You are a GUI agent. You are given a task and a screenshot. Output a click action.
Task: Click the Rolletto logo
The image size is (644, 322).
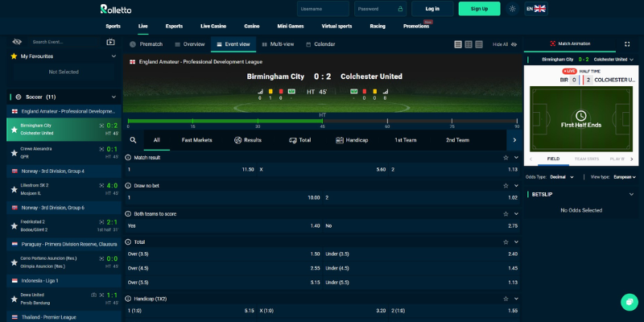pos(116,9)
